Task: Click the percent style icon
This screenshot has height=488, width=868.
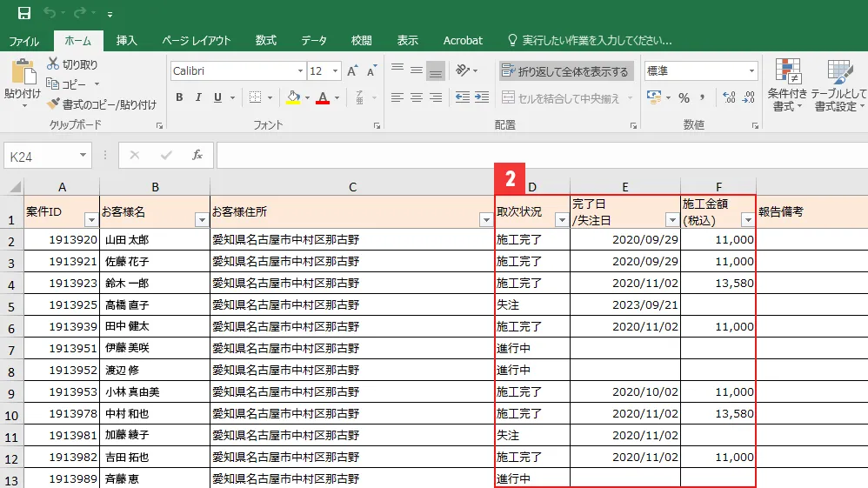Action: (x=684, y=97)
